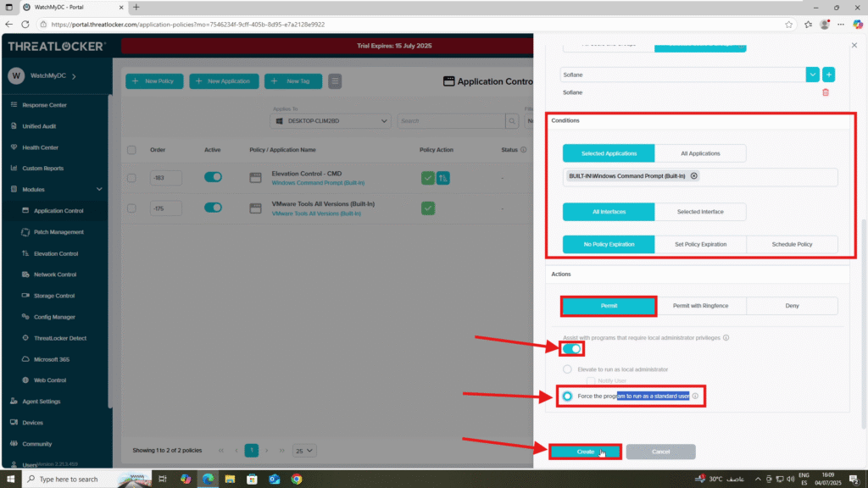
Task: Open Network Control module
Action: (x=55, y=274)
